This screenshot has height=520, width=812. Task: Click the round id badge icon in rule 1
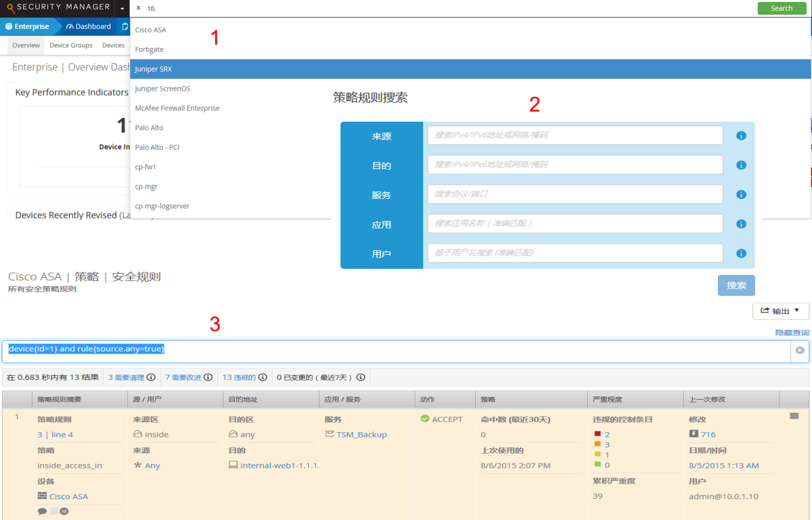click(64, 511)
